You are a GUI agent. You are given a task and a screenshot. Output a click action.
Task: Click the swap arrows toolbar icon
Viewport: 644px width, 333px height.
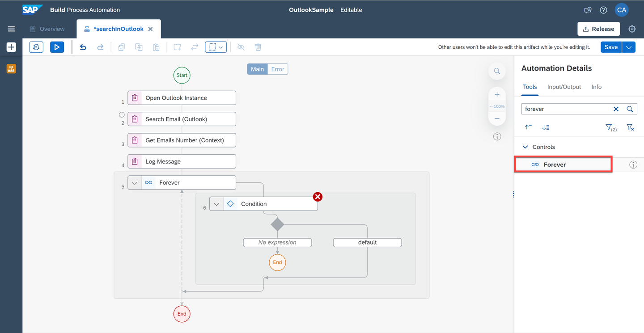click(x=195, y=47)
